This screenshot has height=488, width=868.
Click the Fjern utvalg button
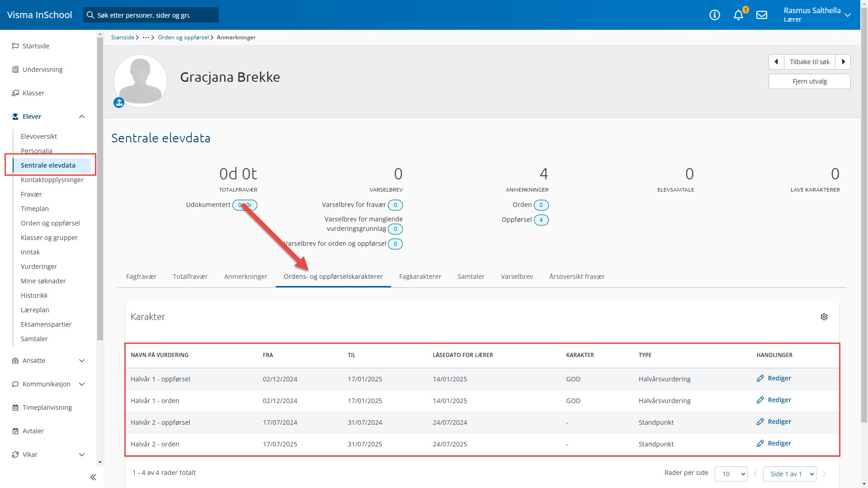[x=809, y=81]
